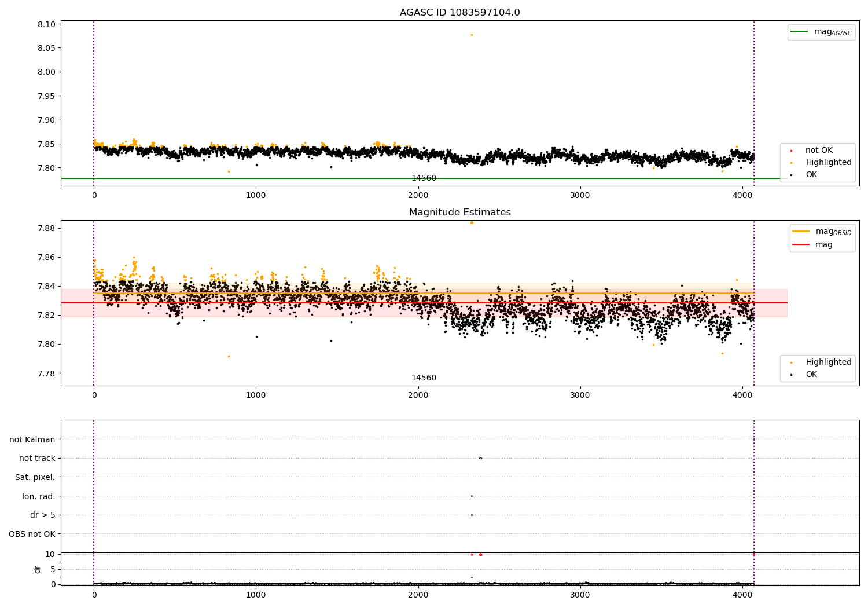
Task: Click green line swatch in mag AGASC legend
Action: click(x=799, y=32)
